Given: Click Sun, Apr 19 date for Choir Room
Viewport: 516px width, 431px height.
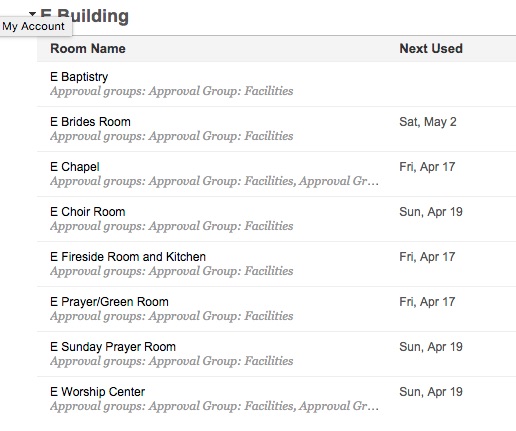Looking at the screenshot, I should click(431, 212).
